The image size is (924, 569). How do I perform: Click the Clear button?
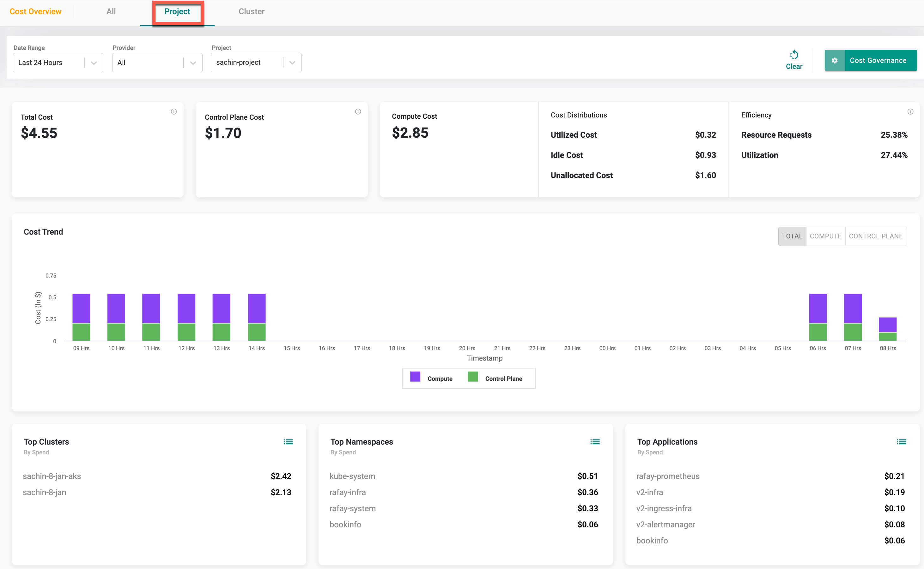pyautogui.click(x=793, y=60)
